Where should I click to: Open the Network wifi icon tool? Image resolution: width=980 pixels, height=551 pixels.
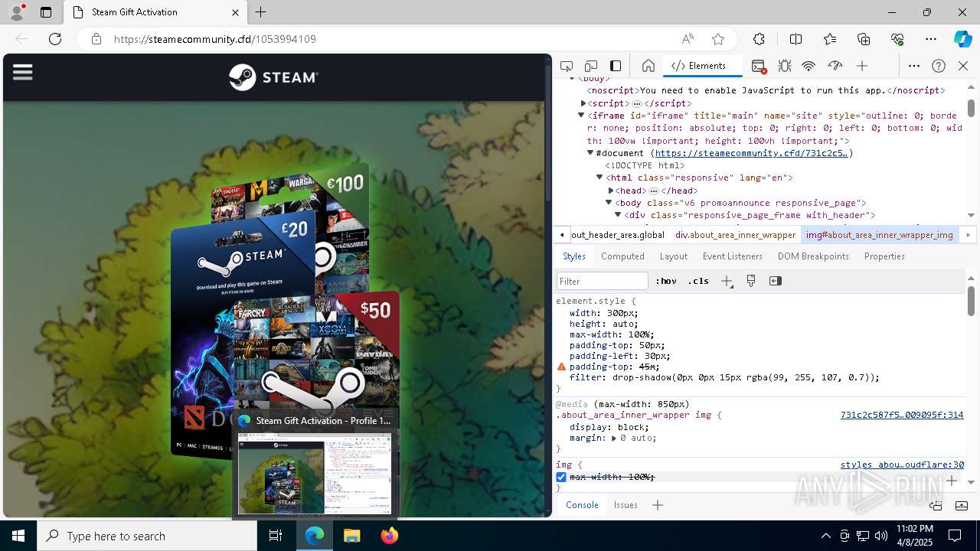click(808, 66)
